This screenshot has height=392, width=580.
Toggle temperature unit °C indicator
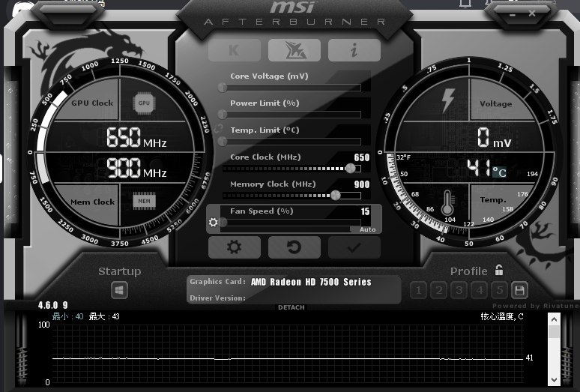pos(499,172)
